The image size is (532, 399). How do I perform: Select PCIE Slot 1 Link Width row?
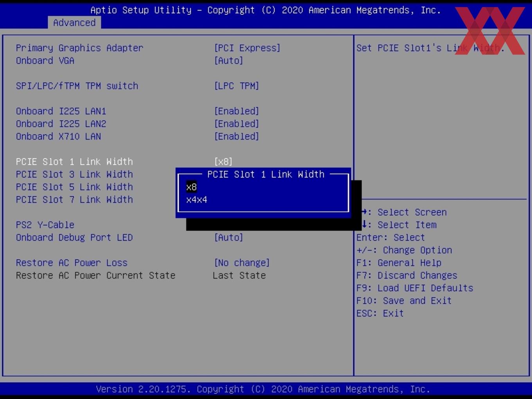[74, 162]
